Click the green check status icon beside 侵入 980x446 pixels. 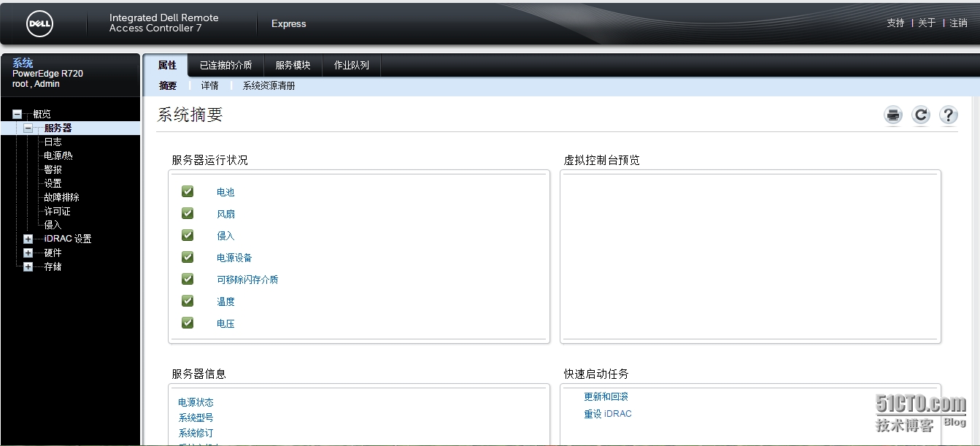pos(188,235)
